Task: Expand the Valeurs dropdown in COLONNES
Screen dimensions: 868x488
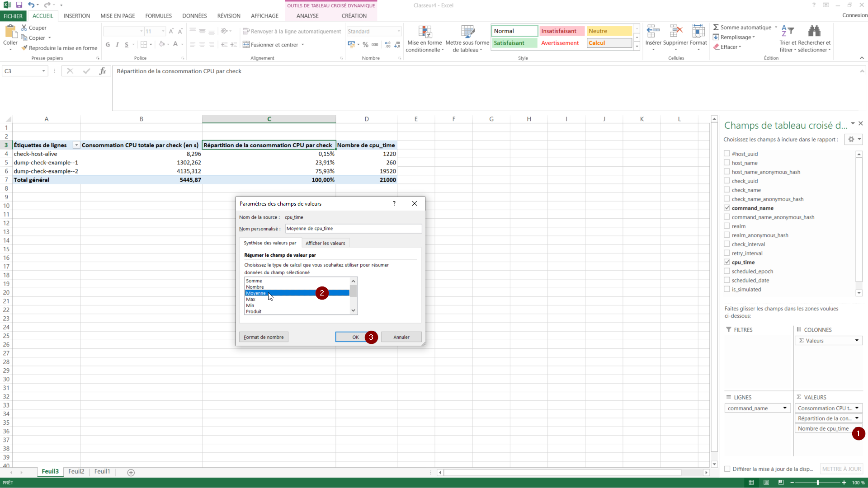Action: pos(857,341)
